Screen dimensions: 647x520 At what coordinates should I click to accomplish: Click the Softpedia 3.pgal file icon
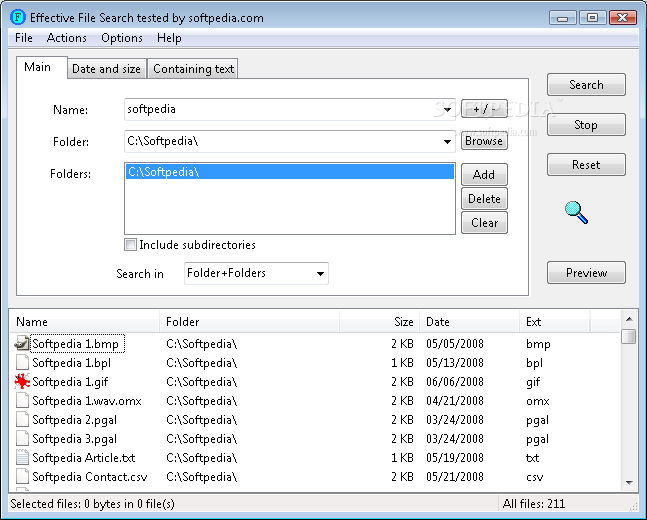[x=22, y=438]
